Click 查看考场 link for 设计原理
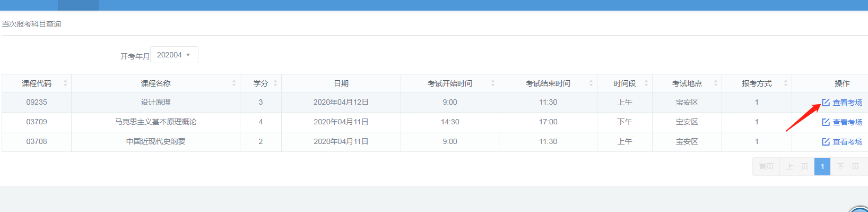Image resolution: width=868 pixels, height=212 pixels. click(842, 103)
